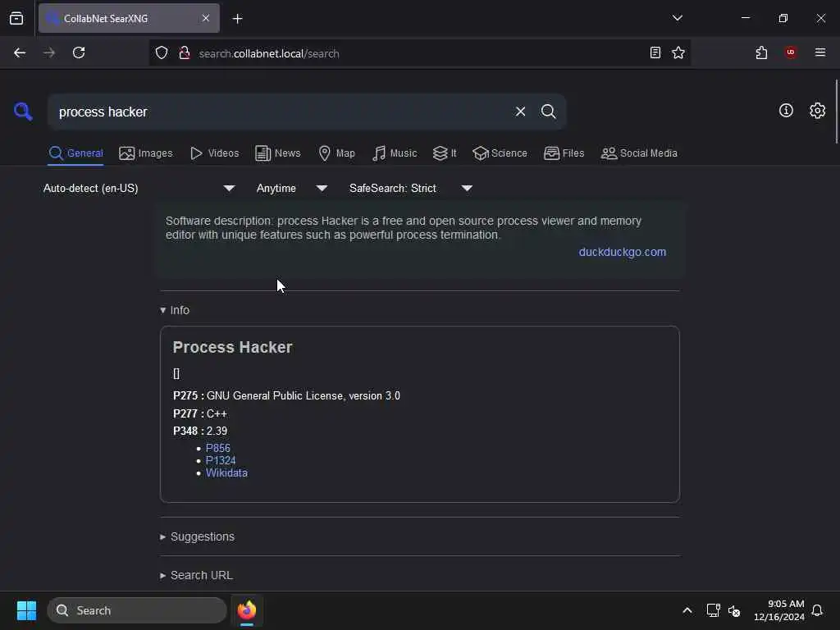Click the GNU General Public License text
Viewport: 840px width, 630px height.
(304, 396)
